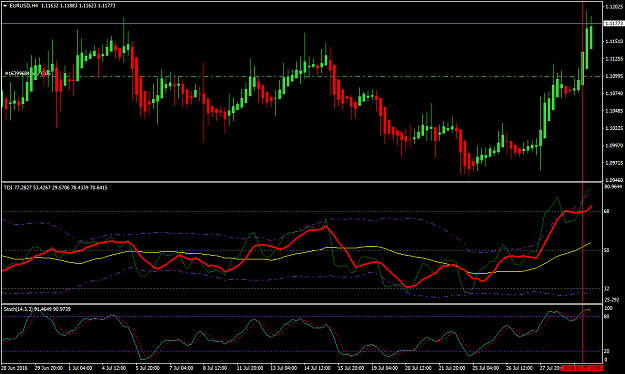The height and width of the screenshot is (374, 625).
Task: Click the 14 Jul 12:00 time axis label
Action: [x=317, y=368]
